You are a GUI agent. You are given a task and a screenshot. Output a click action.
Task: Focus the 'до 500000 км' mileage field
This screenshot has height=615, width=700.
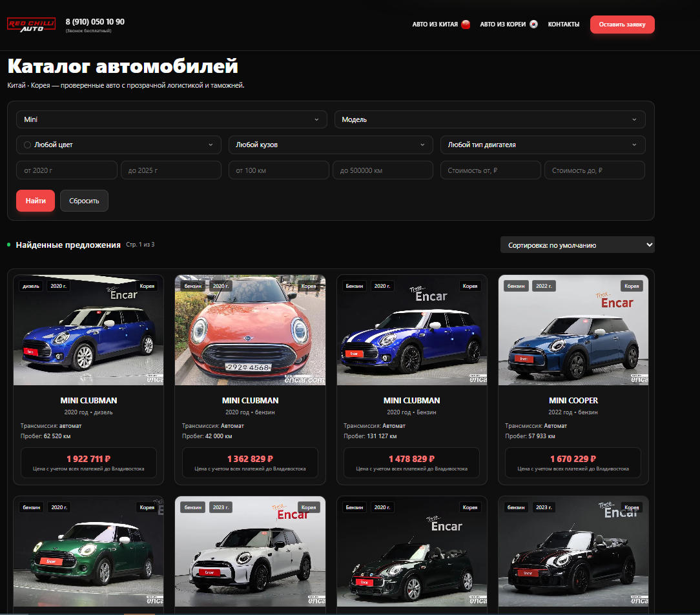382,170
